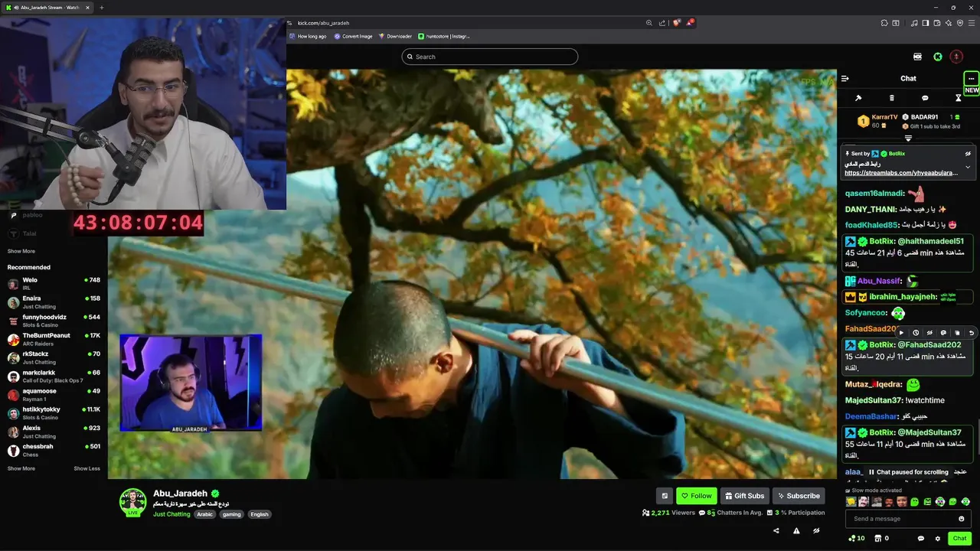980x551 pixels.
Task: Click the play icon in message hover toolbar
Action: pos(901,333)
